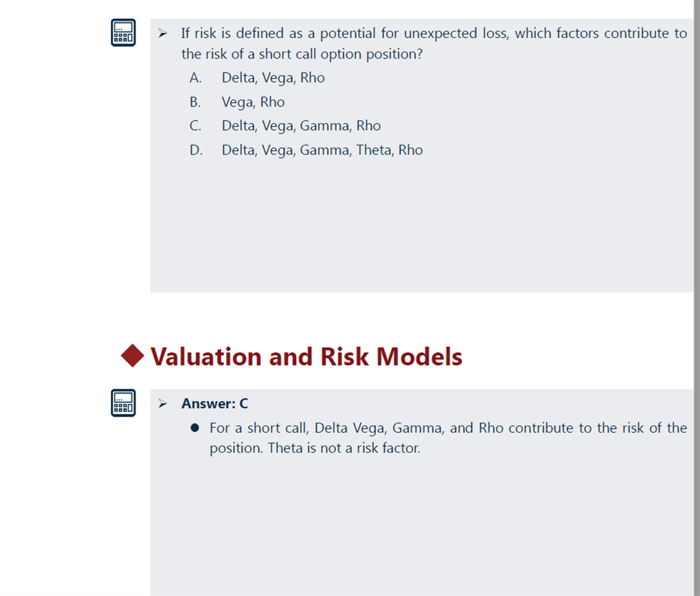
Task: Select option text "Delta, Vega, Rho"
Action: pos(272,78)
